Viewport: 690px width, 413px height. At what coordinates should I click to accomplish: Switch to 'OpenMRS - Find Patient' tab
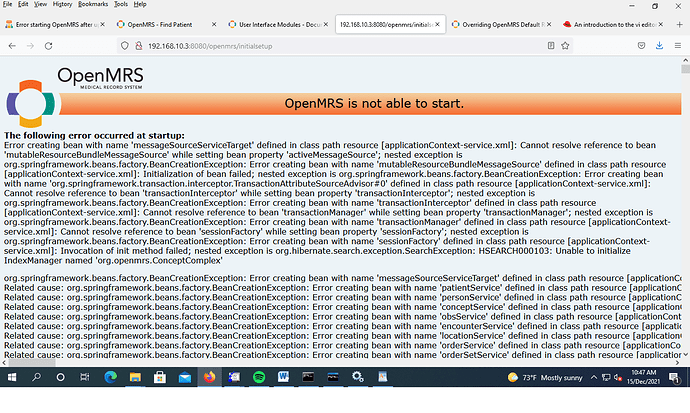coord(166,25)
